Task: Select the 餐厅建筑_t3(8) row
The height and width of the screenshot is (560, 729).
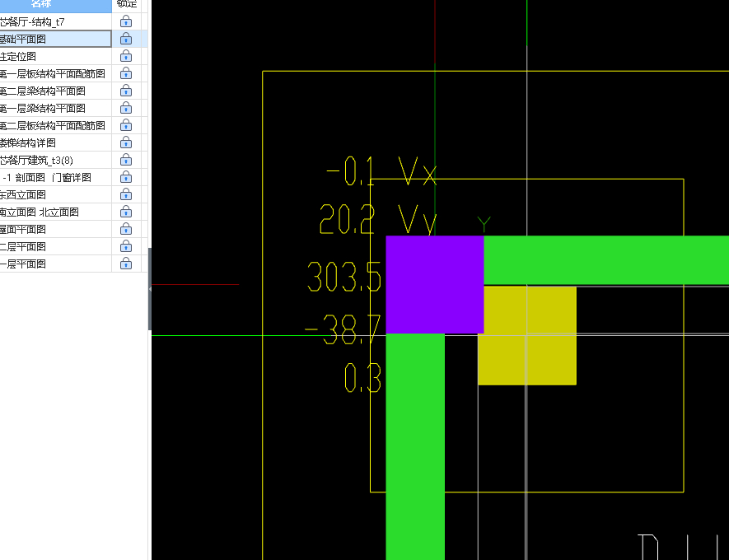Action: point(55,161)
